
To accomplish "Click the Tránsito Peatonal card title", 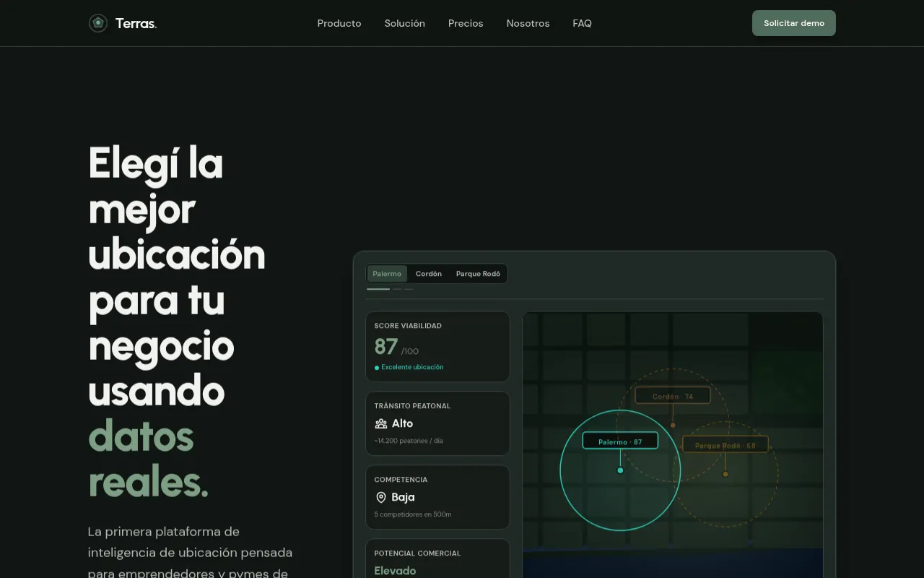I will pyautogui.click(x=412, y=406).
